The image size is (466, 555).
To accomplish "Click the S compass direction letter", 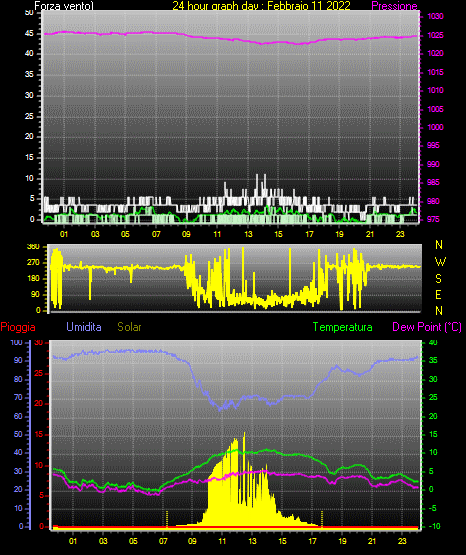I will [x=438, y=279].
